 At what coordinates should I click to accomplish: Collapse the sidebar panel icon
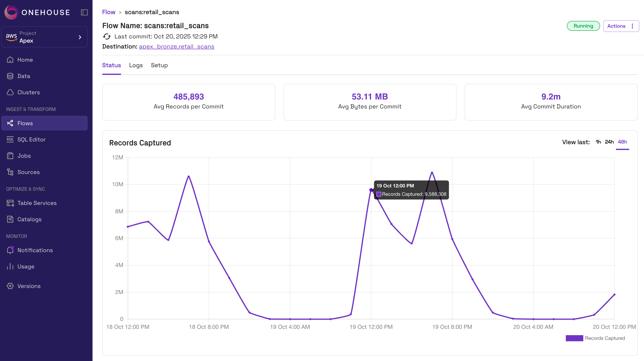tap(84, 12)
